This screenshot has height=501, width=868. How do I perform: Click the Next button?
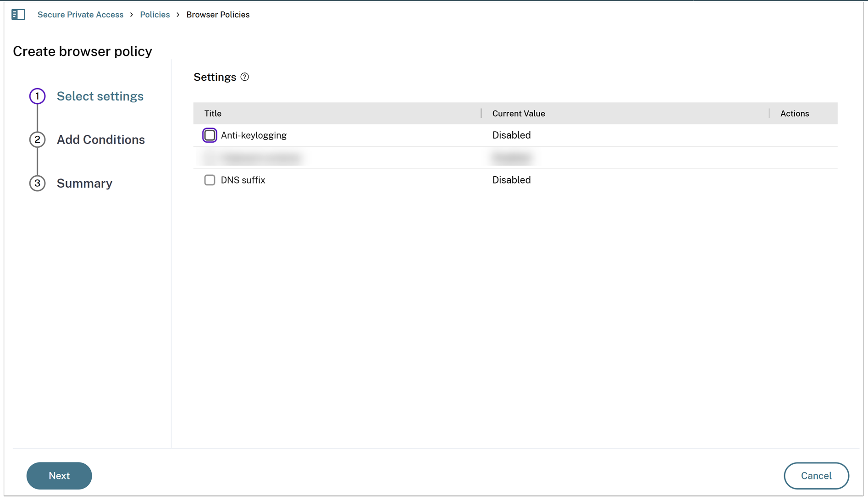pos(59,476)
